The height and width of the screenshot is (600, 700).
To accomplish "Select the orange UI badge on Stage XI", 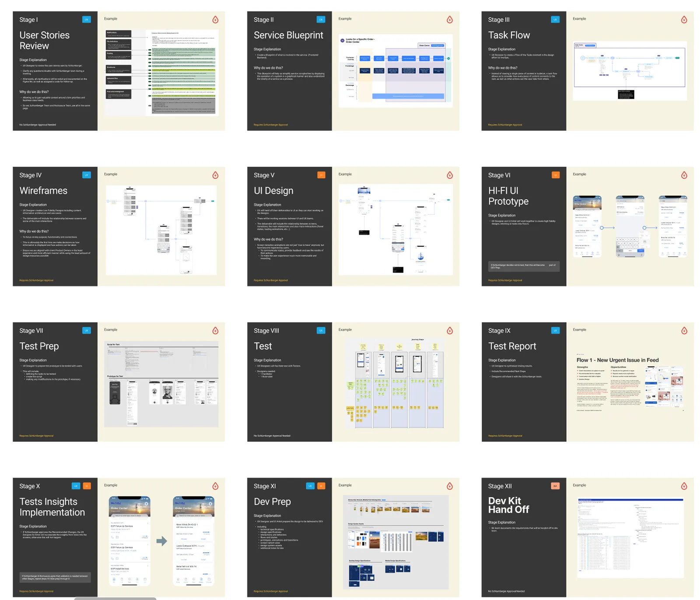I will 321,486.
